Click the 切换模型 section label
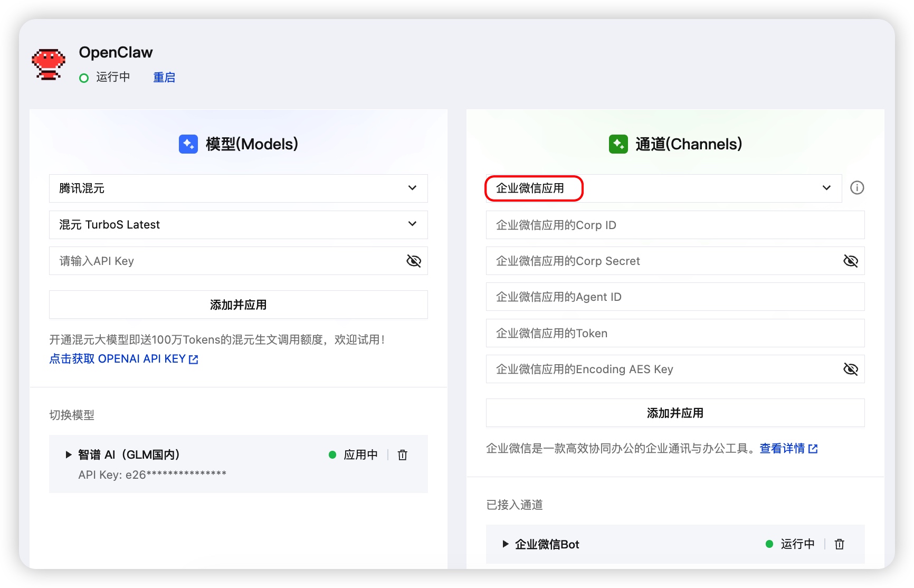914x588 pixels. pos(72,415)
